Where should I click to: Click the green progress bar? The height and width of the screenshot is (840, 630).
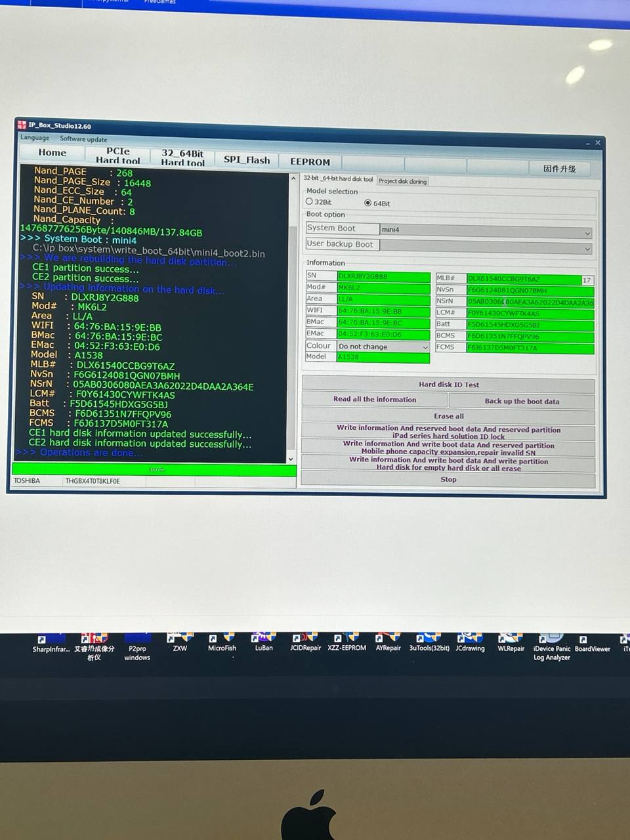154,470
